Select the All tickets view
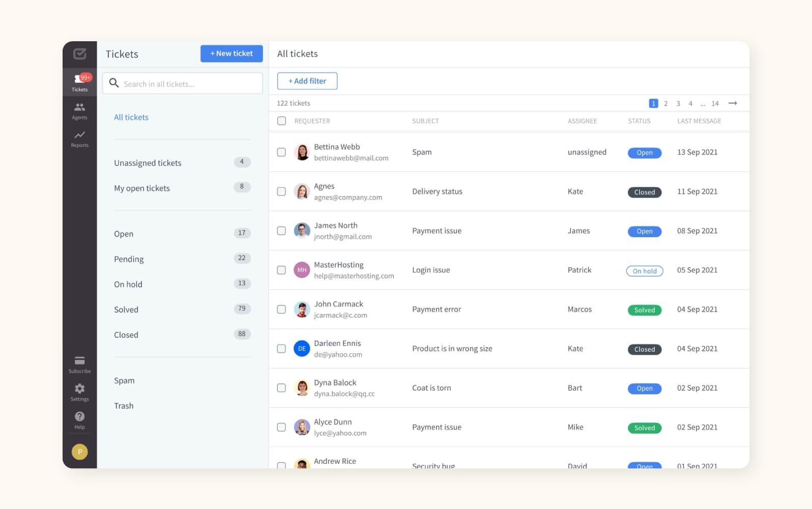This screenshot has width=812, height=509. [131, 117]
